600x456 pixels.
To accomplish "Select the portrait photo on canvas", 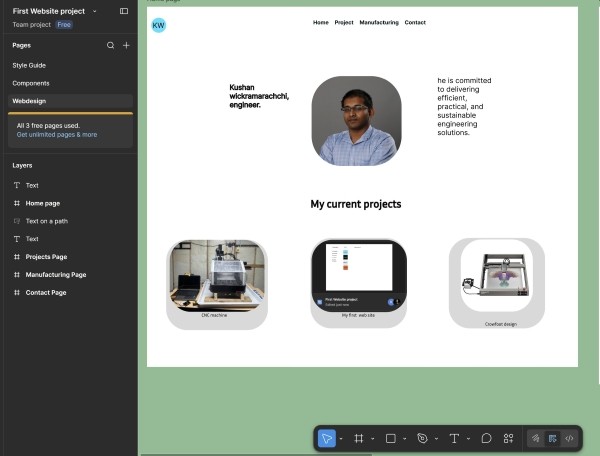I will [357, 121].
